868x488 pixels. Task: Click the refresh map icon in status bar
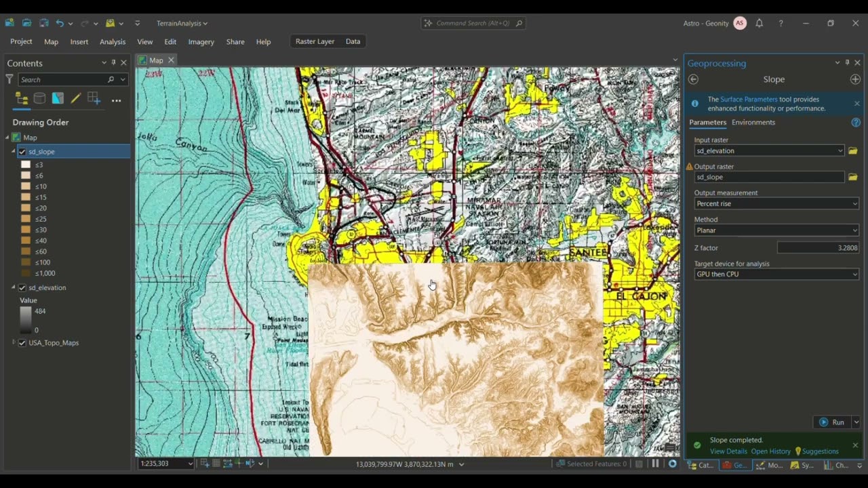click(x=673, y=464)
